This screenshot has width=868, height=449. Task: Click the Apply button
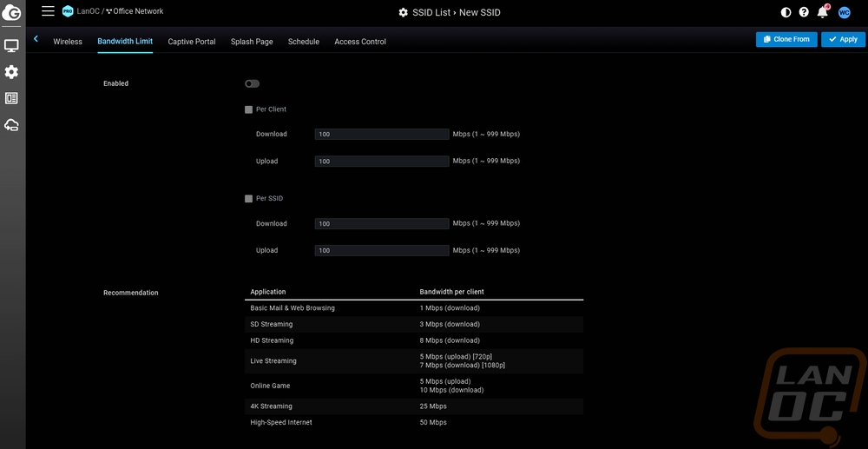[x=843, y=39]
